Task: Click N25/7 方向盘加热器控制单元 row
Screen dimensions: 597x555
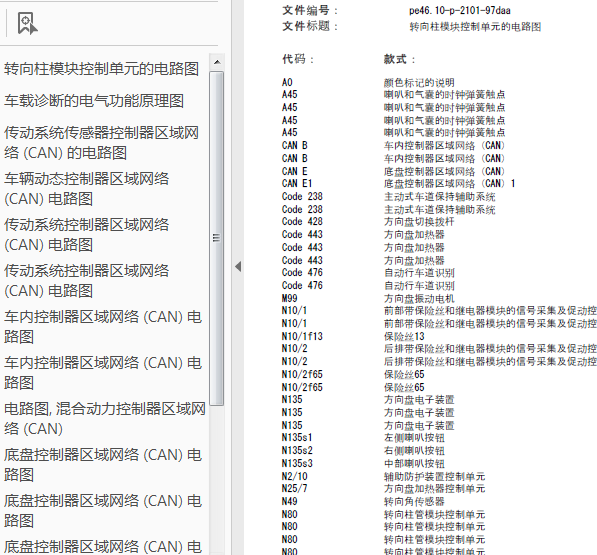Action: (x=383, y=488)
